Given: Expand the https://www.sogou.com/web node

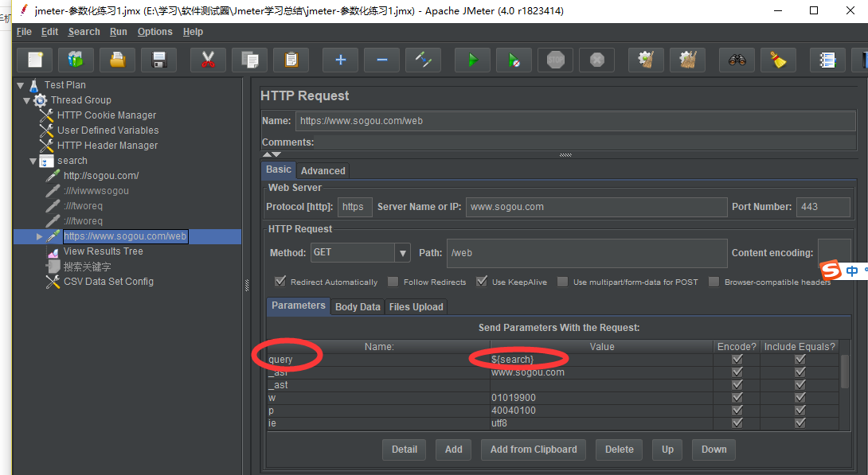Looking at the screenshot, I should click(x=39, y=236).
